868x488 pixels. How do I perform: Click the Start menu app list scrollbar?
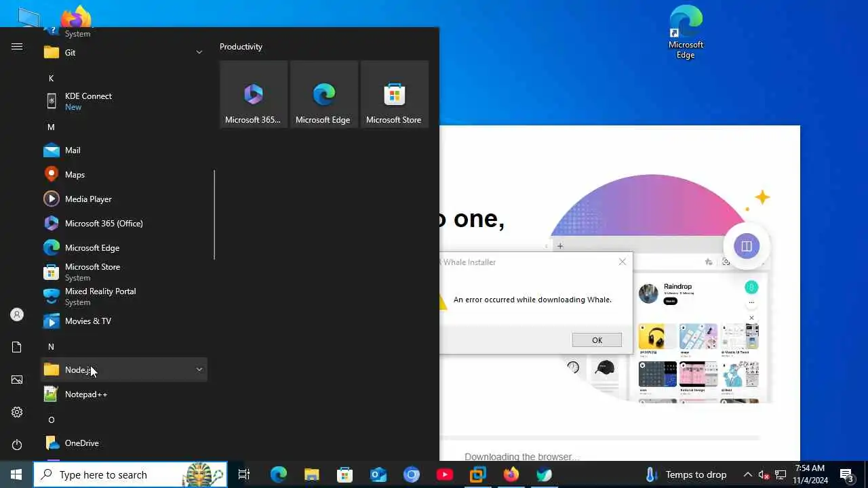214,215
